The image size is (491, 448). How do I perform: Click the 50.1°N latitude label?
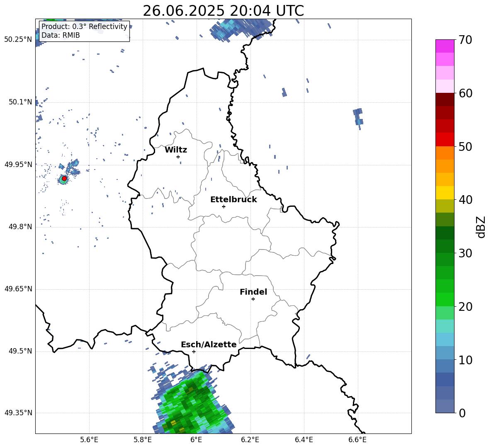point(20,102)
